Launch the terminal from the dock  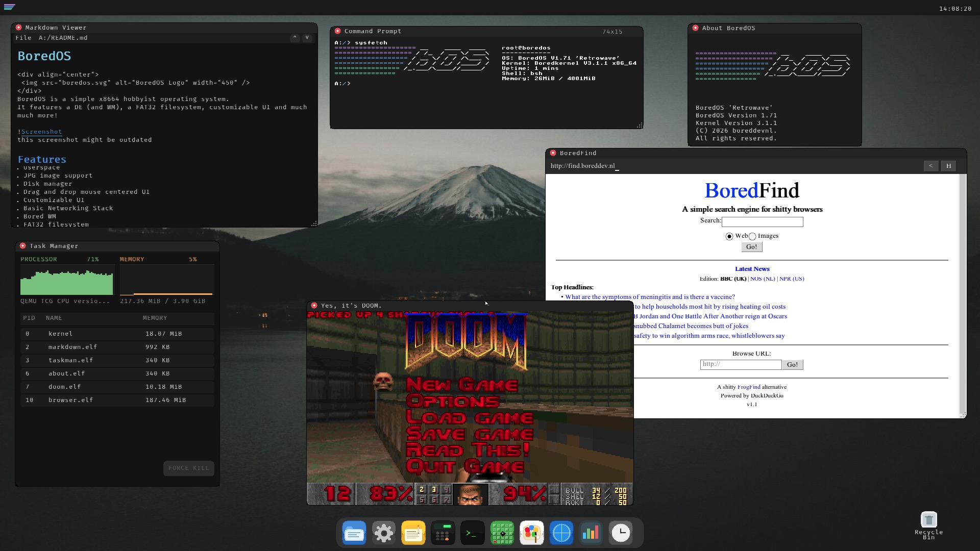click(472, 532)
